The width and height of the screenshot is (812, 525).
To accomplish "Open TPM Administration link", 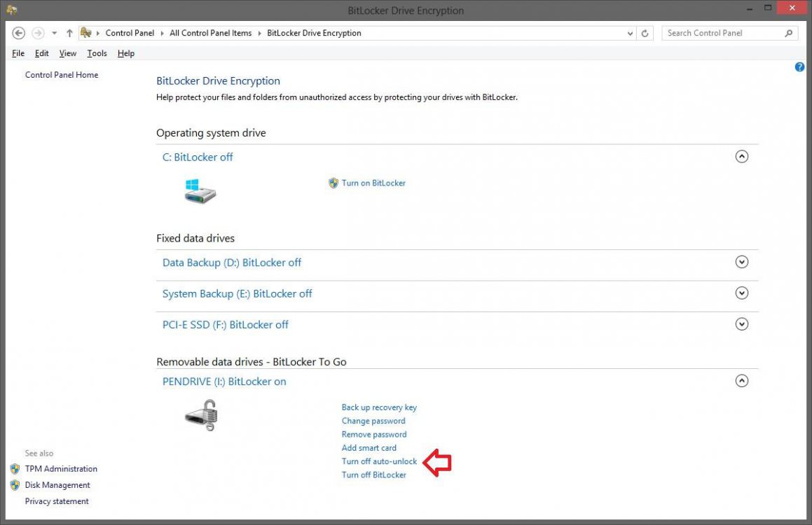I will [x=61, y=469].
